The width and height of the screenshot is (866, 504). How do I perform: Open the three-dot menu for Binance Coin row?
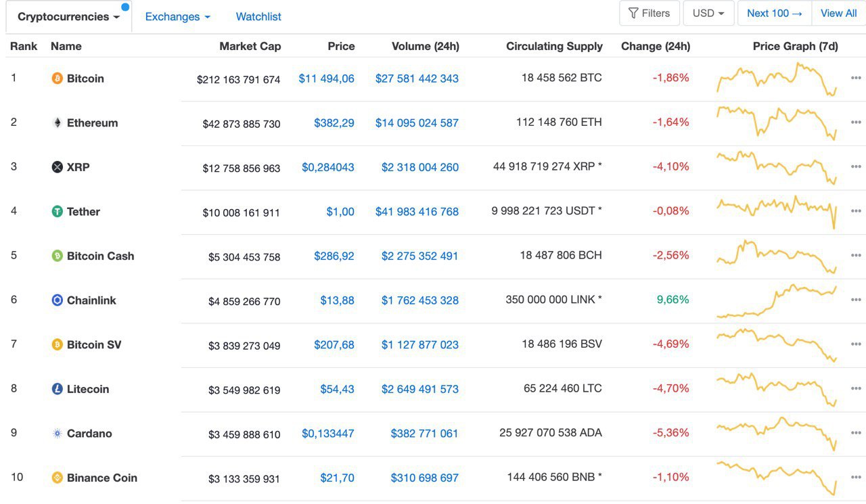pos(856,477)
